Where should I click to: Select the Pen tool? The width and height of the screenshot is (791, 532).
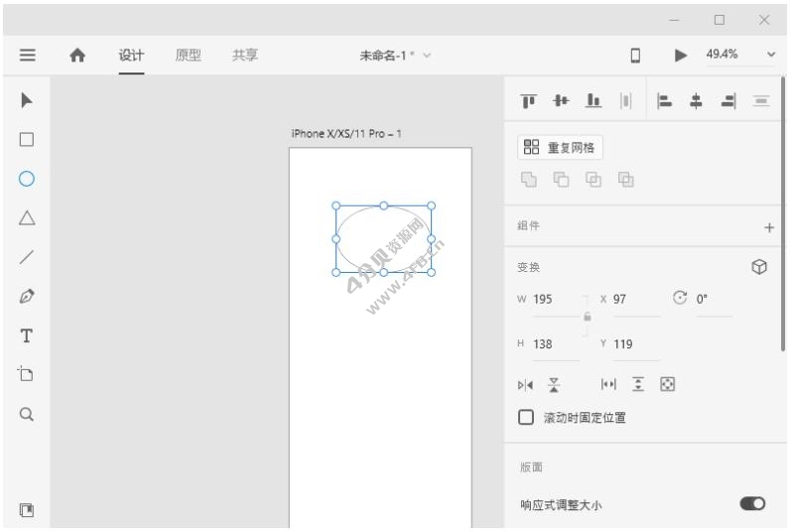[x=27, y=297]
